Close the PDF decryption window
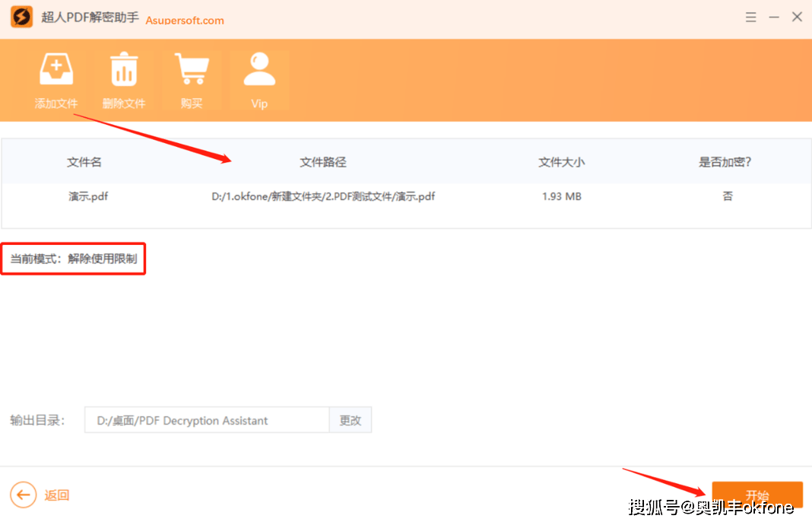The width and height of the screenshot is (812, 525). [797, 17]
